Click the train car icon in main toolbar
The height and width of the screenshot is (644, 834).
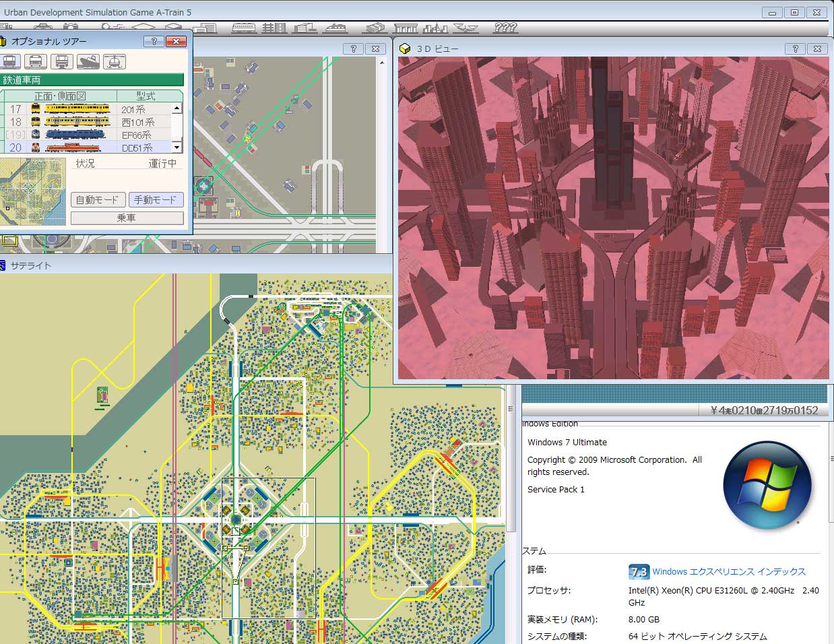(243, 28)
